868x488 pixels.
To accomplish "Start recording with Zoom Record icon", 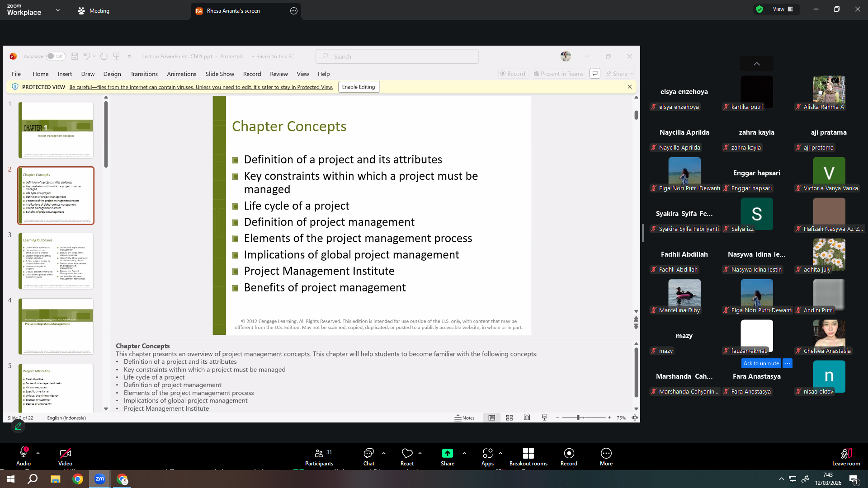I will click(569, 453).
